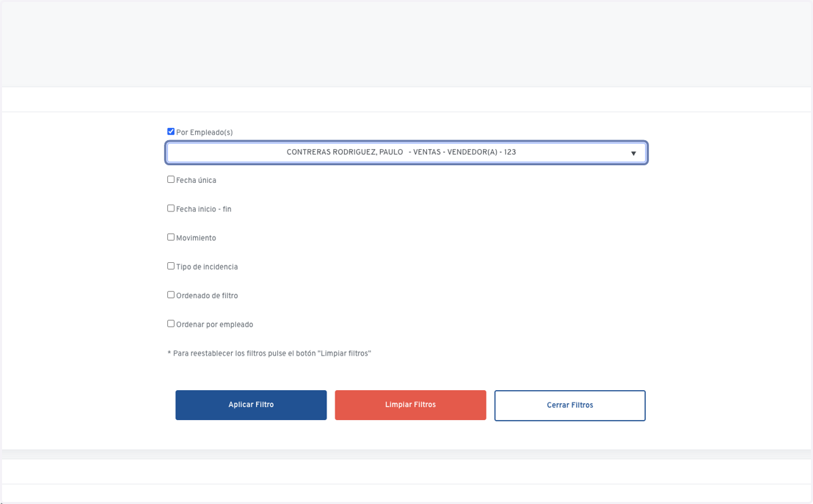Tick the Fecha inicio - fin checkbox
813x504 pixels.
point(171,209)
